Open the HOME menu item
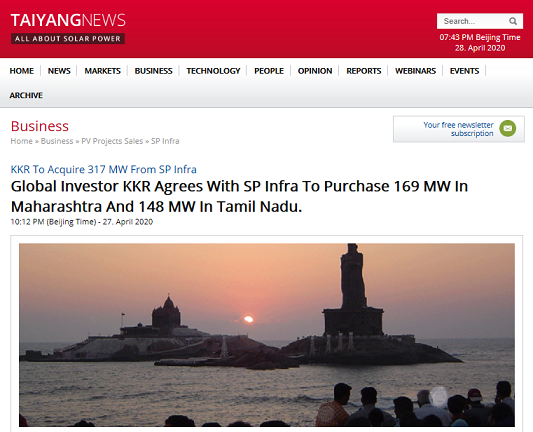This screenshot has width=533, height=432. point(22,71)
